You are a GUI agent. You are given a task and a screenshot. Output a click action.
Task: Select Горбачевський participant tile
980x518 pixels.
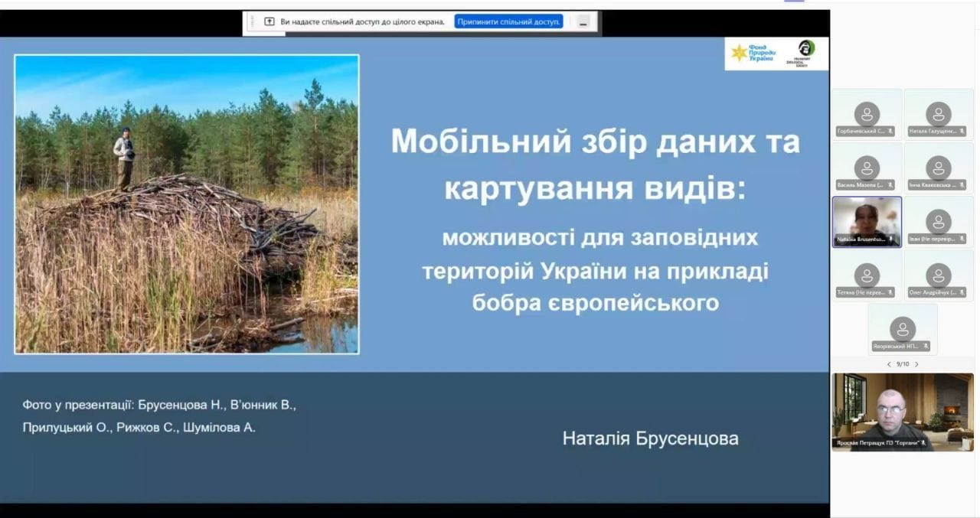coord(867,114)
